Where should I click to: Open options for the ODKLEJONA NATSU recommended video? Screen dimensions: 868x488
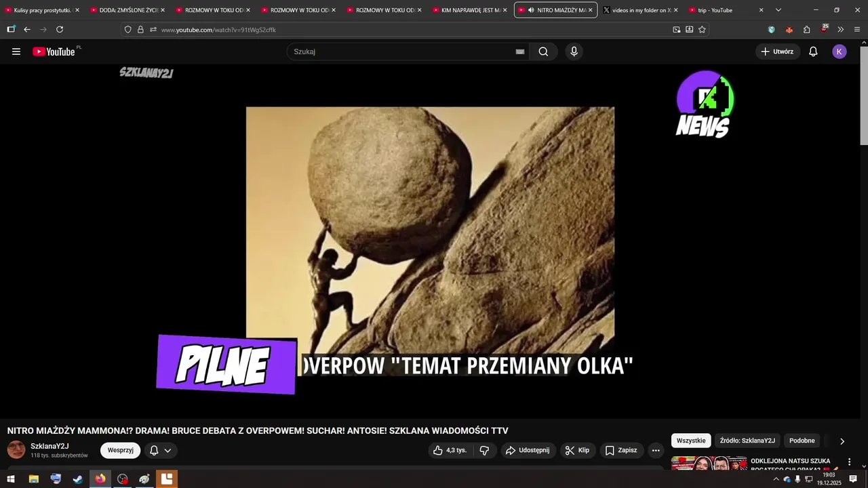pyautogui.click(x=849, y=462)
